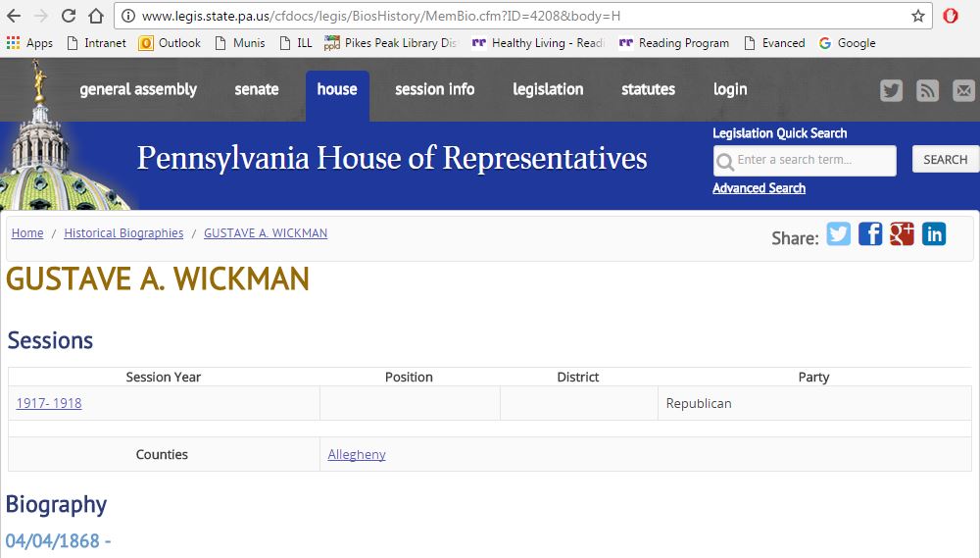This screenshot has height=558, width=980.
Task: Open the Outlook bookmark
Action: click(170, 42)
